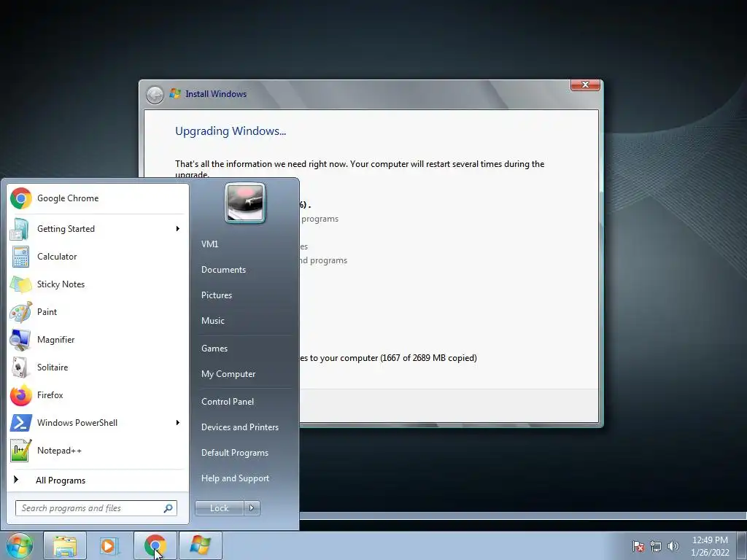Screen dimensions: 747x560
Task: Open the volume speaker icon in tray
Action: 673,546
